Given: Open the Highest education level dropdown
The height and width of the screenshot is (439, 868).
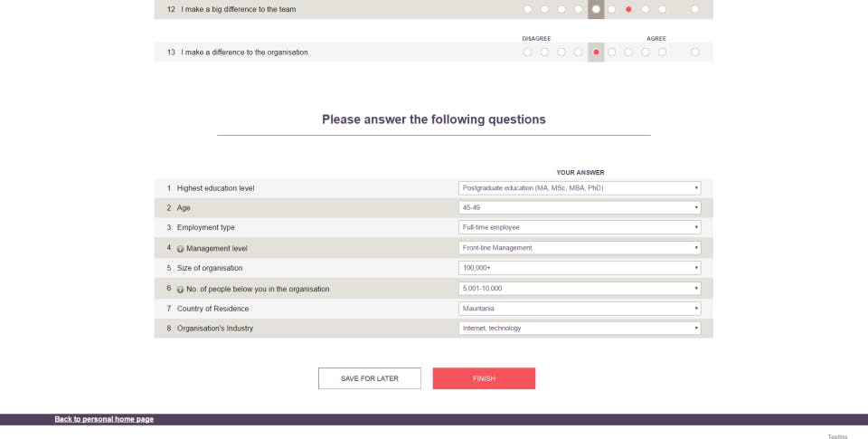Looking at the screenshot, I should (580, 188).
